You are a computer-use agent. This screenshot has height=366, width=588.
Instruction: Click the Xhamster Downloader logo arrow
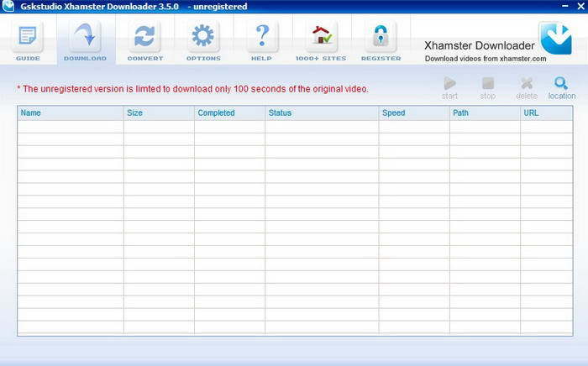coord(556,39)
